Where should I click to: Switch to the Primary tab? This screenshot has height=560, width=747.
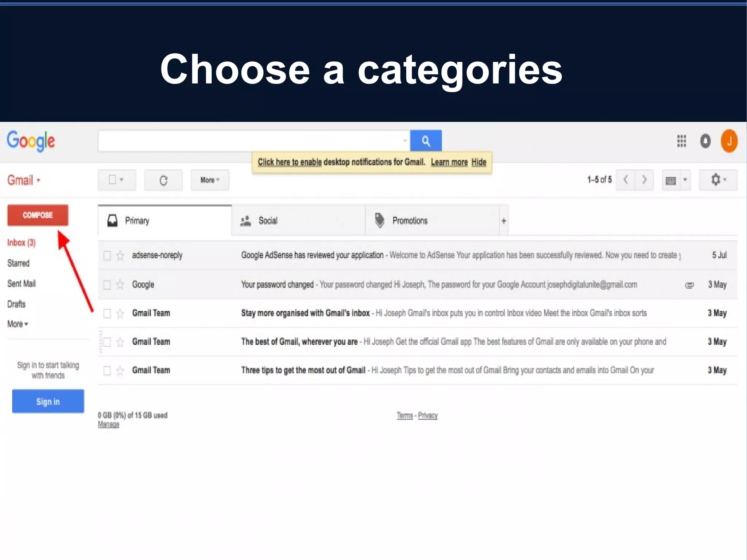165,221
